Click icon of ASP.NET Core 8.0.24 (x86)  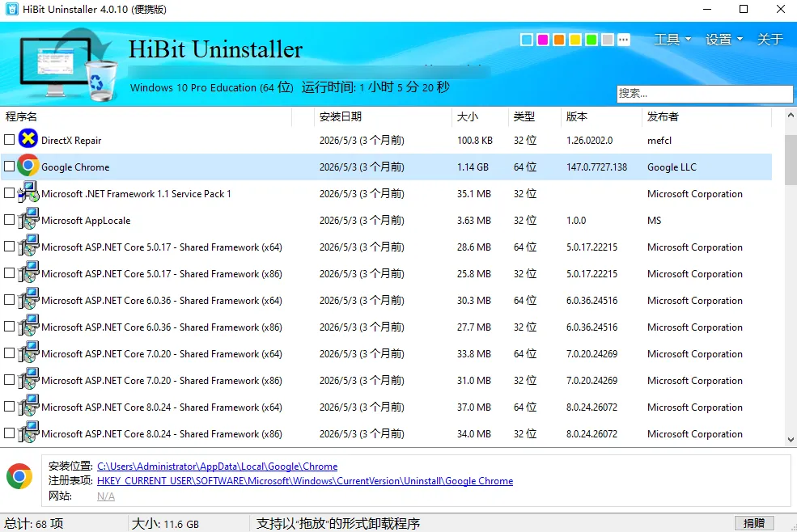pos(28,433)
